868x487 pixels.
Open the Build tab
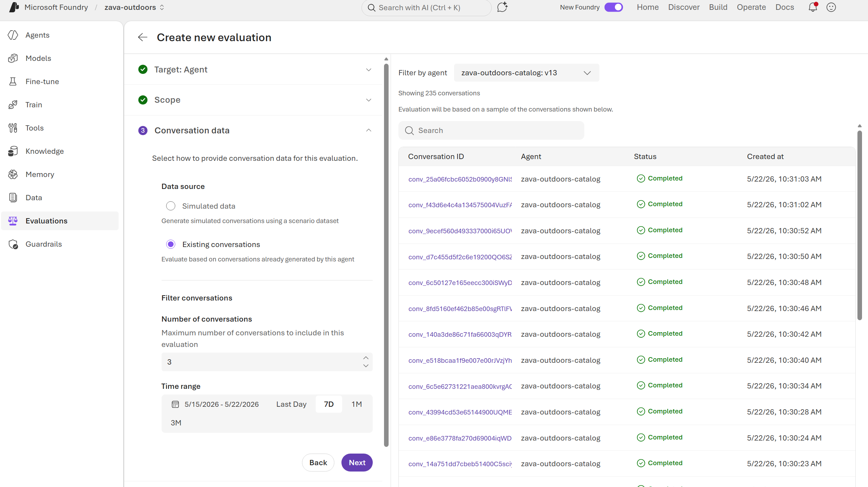[x=718, y=7]
